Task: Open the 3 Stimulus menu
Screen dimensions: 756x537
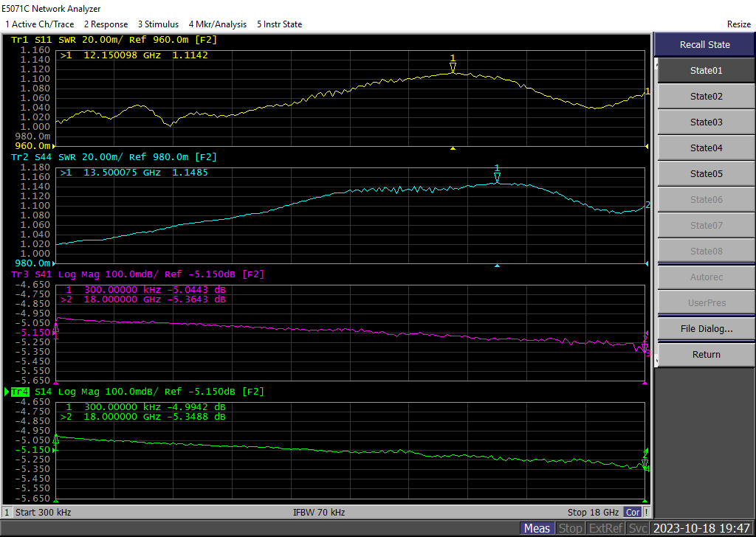Action: [158, 24]
